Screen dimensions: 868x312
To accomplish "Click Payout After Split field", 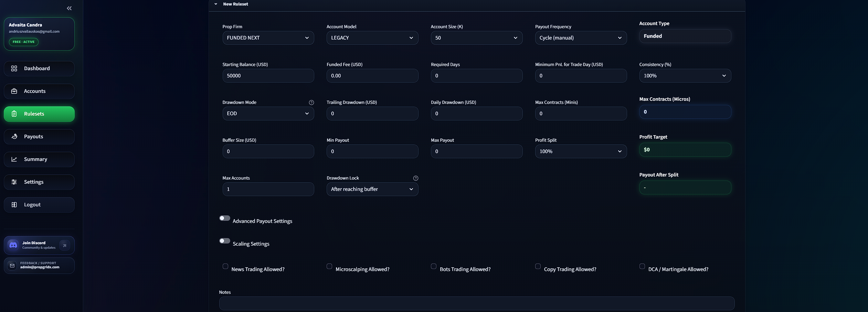I will pos(685,187).
